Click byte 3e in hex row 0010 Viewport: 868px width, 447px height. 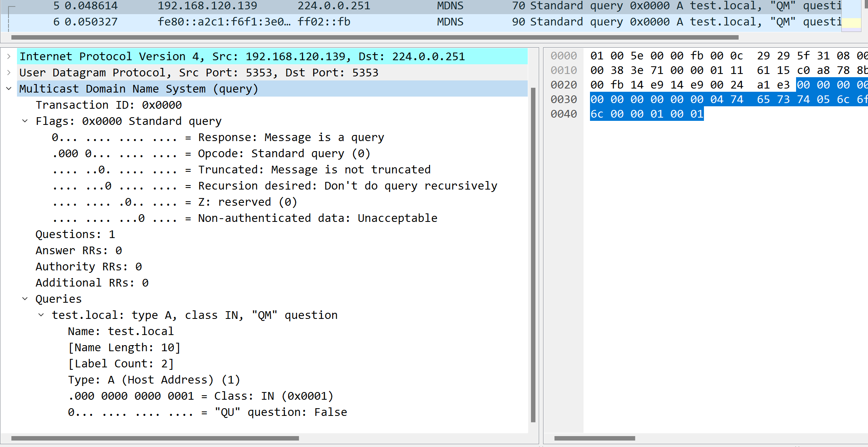click(x=637, y=70)
